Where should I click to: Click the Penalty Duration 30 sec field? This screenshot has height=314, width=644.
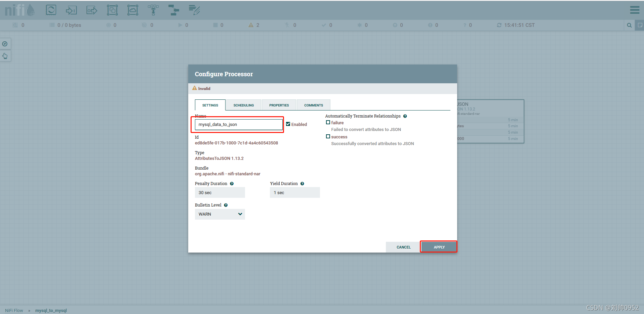[220, 193]
